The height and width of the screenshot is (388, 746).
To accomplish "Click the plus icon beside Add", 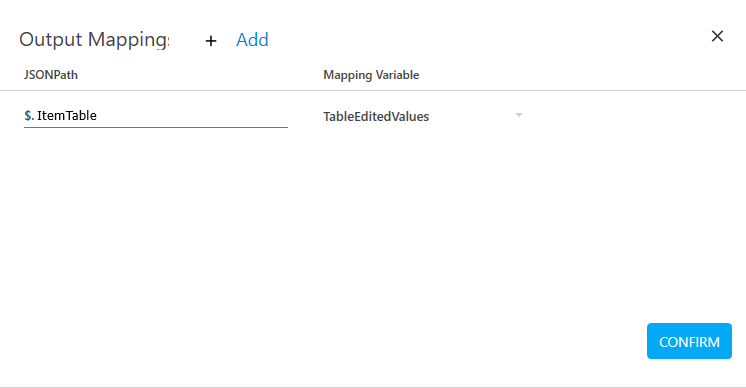I will (x=211, y=41).
